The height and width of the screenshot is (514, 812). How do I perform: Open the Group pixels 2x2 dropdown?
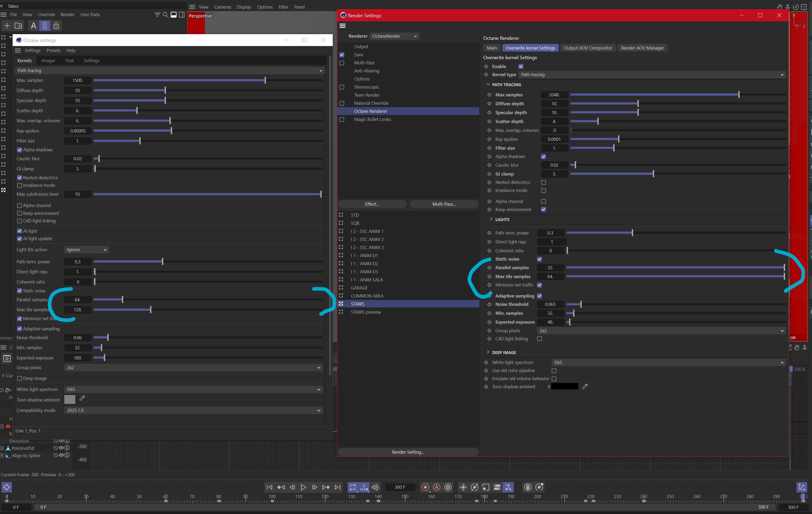(x=661, y=331)
